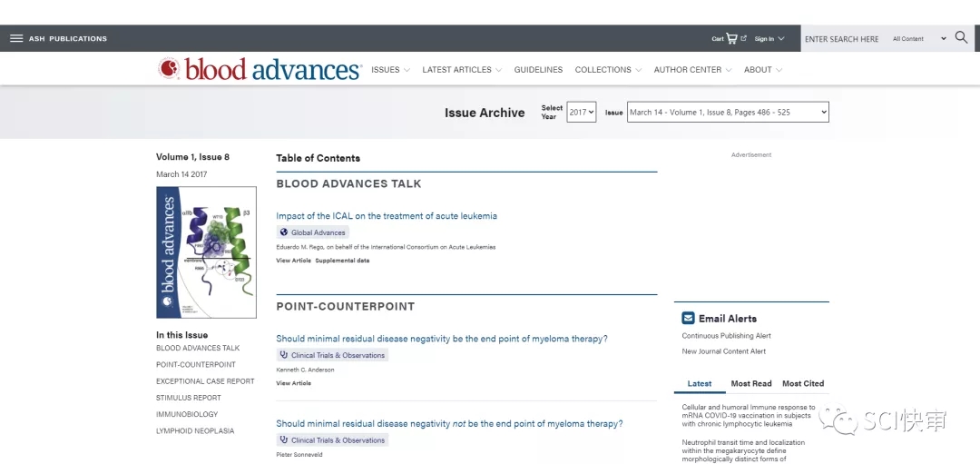Switch to the Most Read tab
Viewport: 980px width, 464px height.
[751, 383]
